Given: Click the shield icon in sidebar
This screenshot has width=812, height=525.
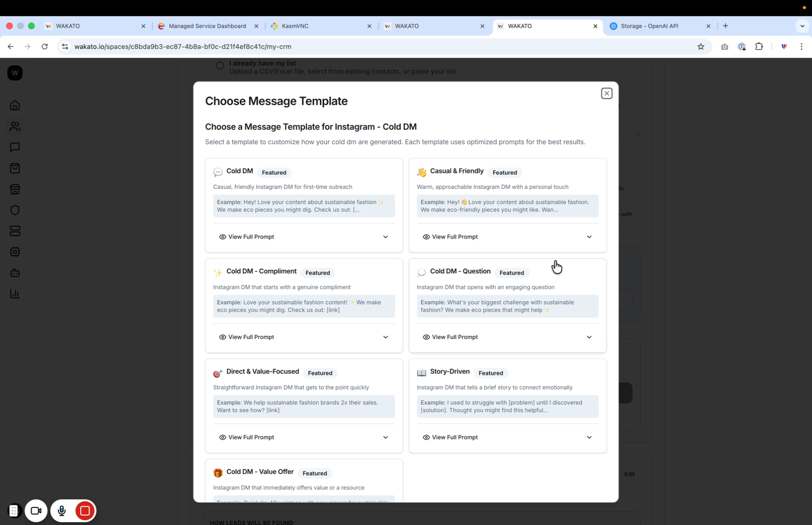Looking at the screenshot, I should coord(15,210).
